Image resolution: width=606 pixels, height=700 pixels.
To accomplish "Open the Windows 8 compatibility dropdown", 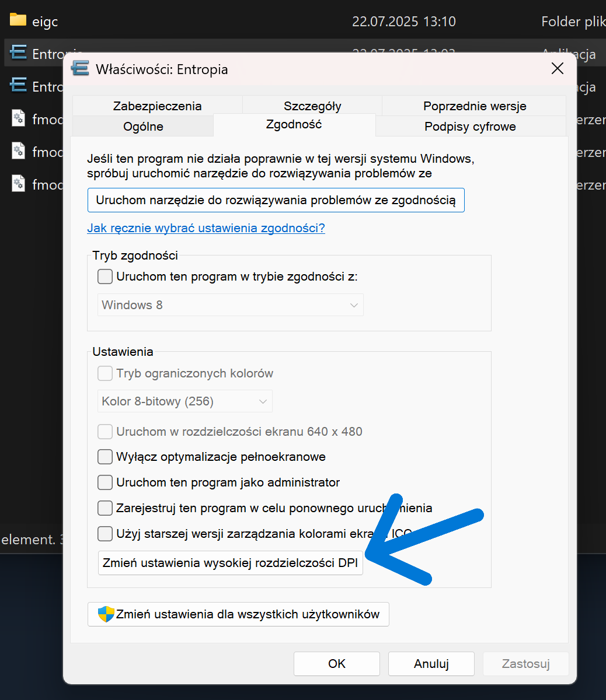I will pos(230,305).
